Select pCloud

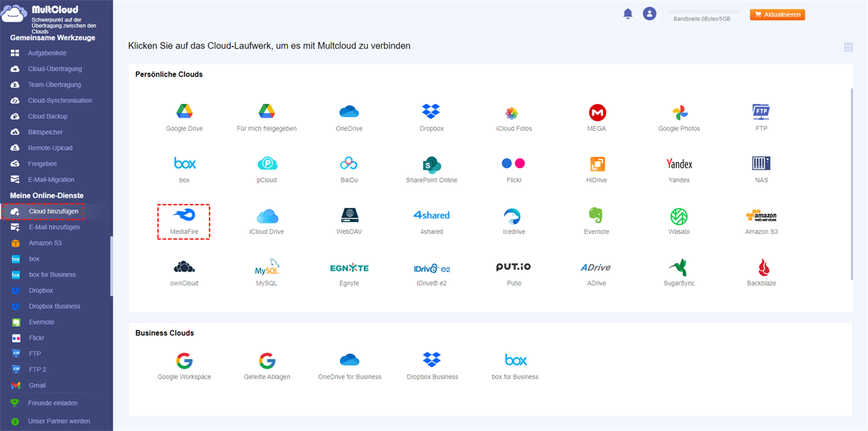[267, 164]
